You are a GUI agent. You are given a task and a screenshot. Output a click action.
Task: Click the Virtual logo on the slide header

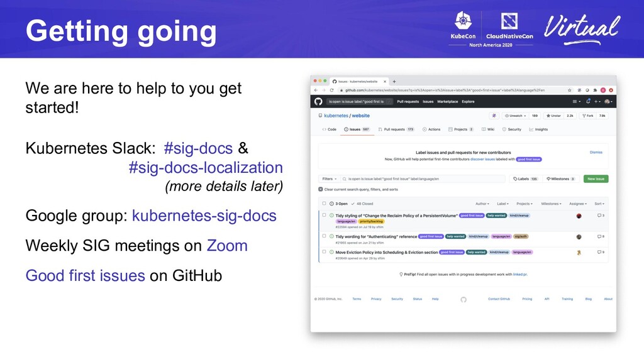[x=582, y=30]
